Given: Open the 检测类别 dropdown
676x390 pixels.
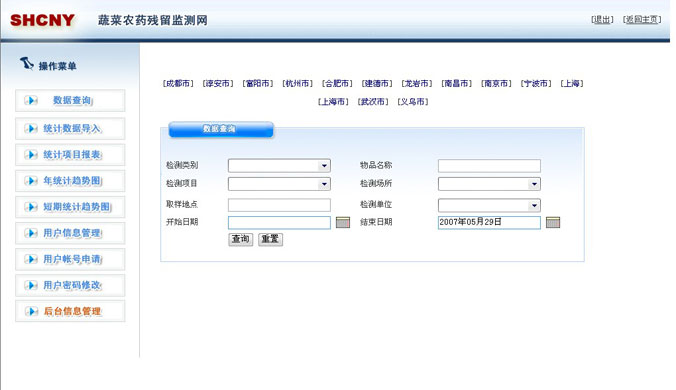Looking at the screenshot, I should point(279,165).
